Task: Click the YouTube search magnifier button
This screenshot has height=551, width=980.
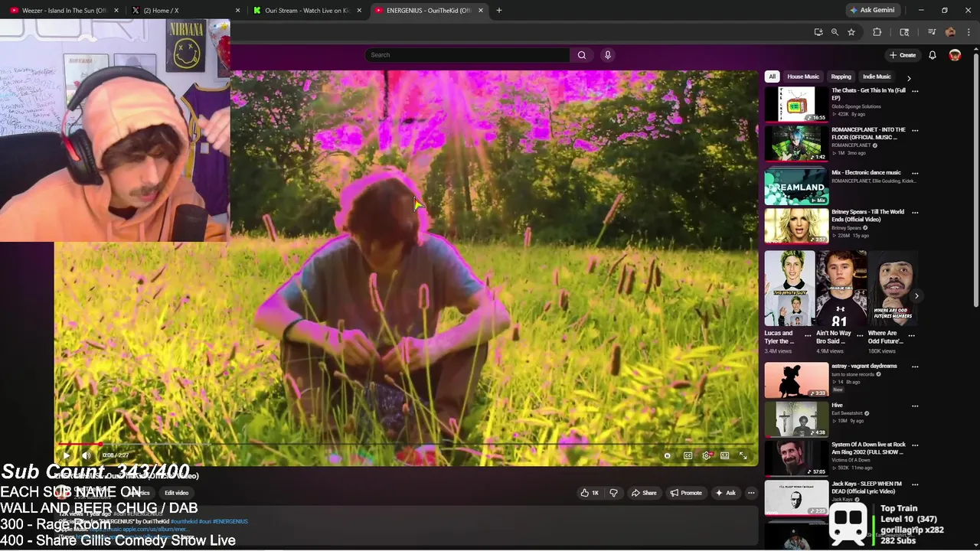Action: click(x=582, y=55)
